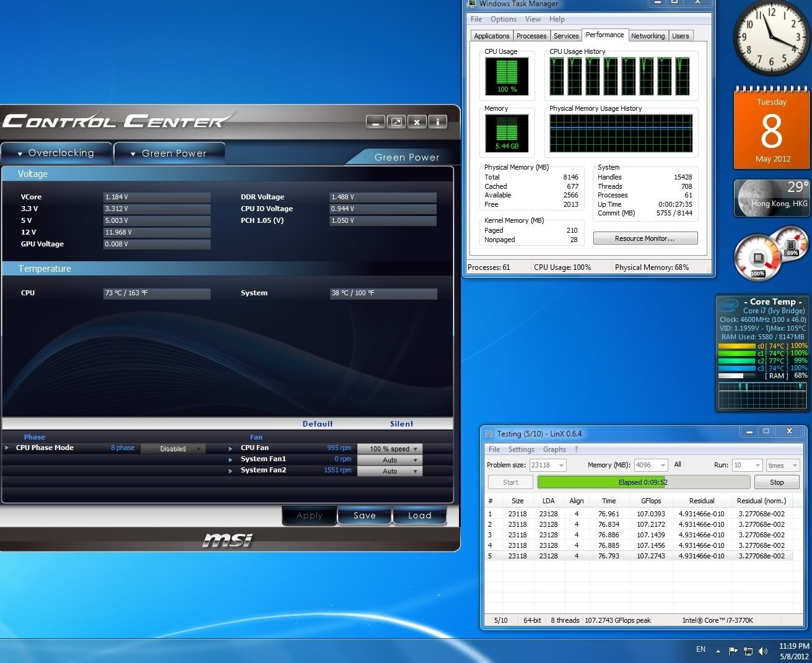
Task: Open the CPU Fan 100 % speed dropdown
Action: point(390,449)
